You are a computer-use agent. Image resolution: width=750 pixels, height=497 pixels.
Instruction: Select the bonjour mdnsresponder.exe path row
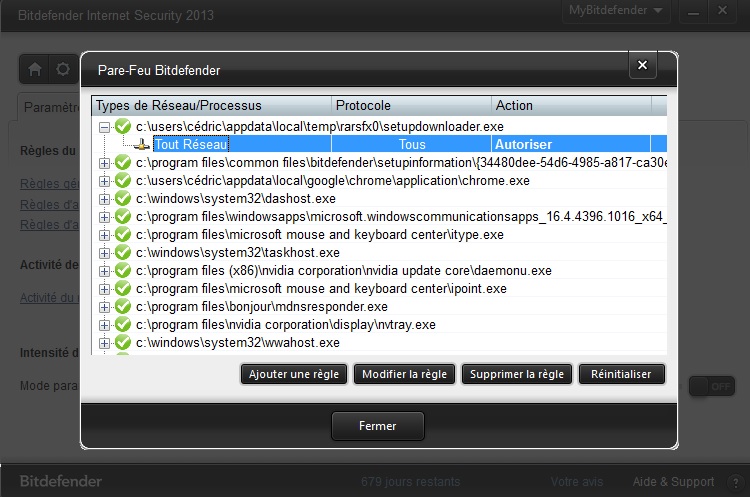[262, 307]
